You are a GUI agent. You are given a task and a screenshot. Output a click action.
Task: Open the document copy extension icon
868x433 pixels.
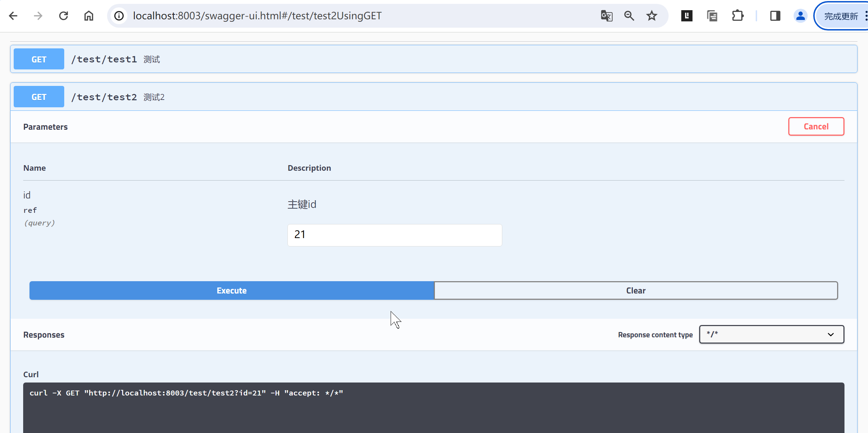[x=712, y=16]
